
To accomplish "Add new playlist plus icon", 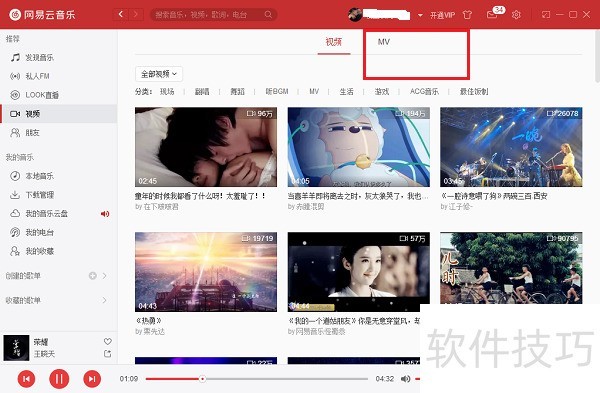I will click(93, 276).
